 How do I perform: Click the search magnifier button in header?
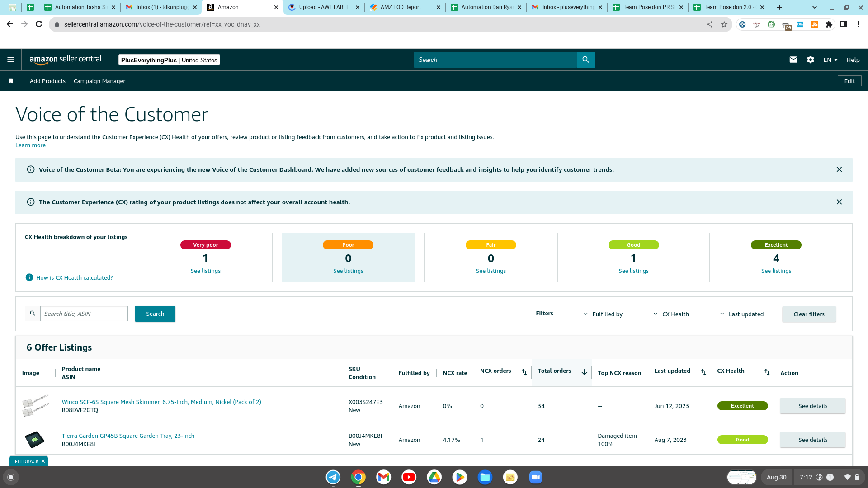(x=585, y=60)
